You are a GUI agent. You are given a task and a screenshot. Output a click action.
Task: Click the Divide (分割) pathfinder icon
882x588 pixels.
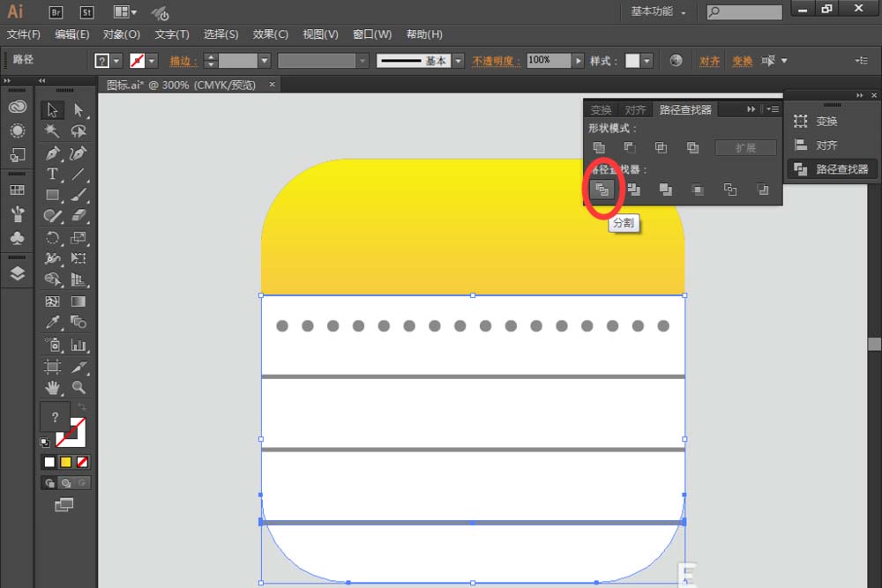click(602, 190)
